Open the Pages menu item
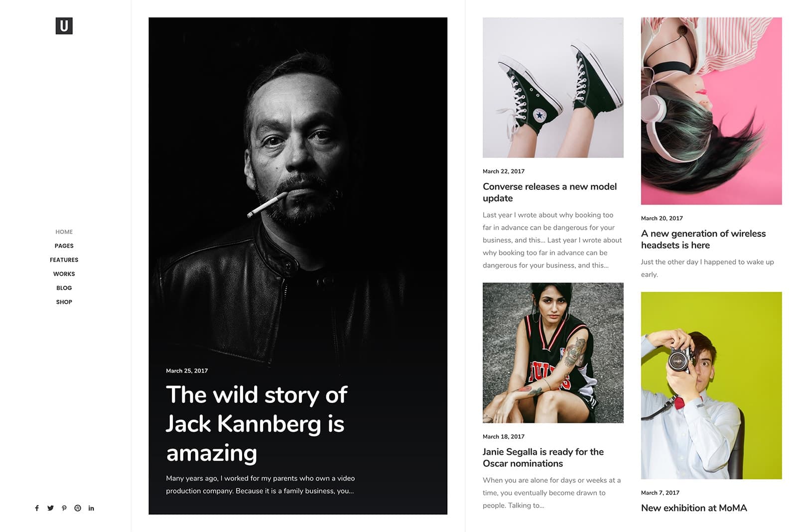797x532 pixels. [x=64, y=246]
